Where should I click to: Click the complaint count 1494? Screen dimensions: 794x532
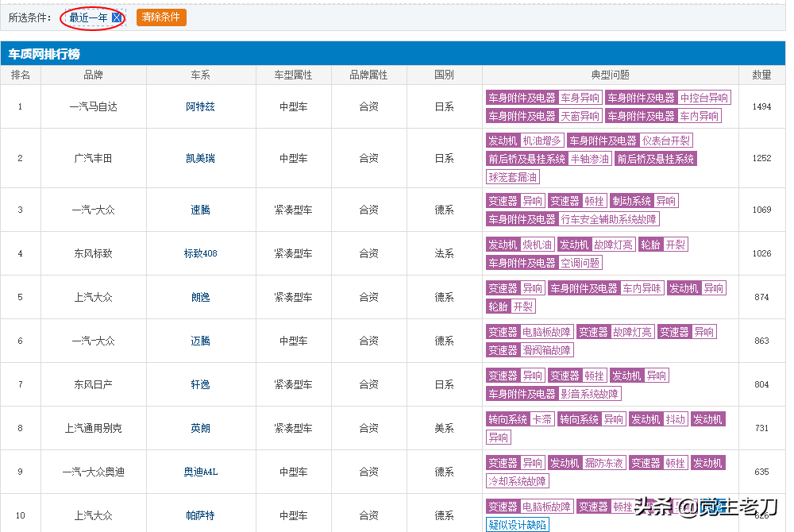(761, 107)
